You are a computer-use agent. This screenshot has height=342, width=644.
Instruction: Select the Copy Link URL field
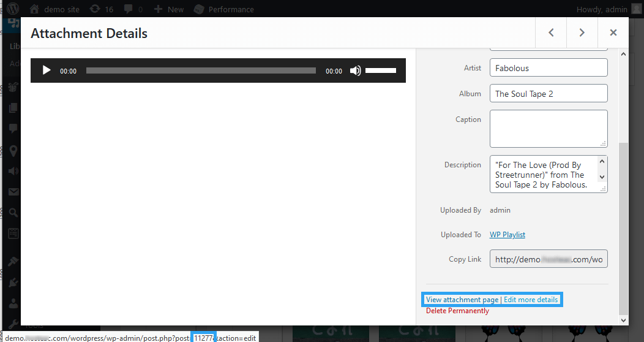tap(549, 259)
